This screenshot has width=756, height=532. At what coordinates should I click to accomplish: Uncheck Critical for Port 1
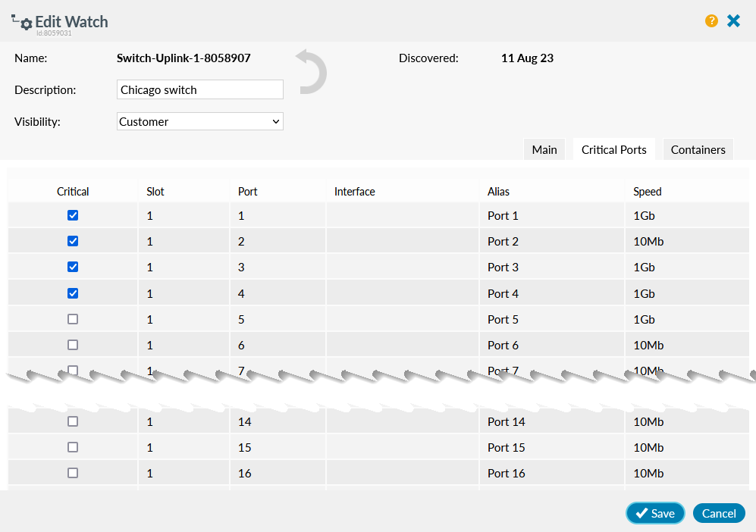coord(73,215)
